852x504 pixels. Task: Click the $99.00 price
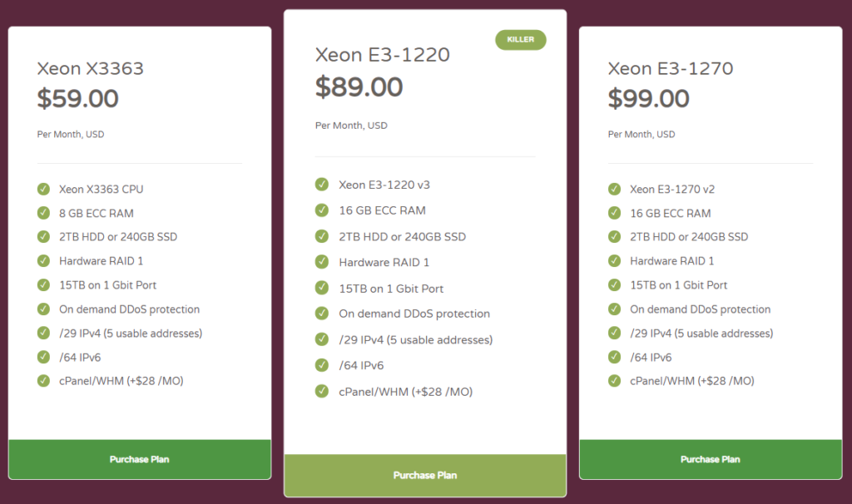click(x=648, y=99)
